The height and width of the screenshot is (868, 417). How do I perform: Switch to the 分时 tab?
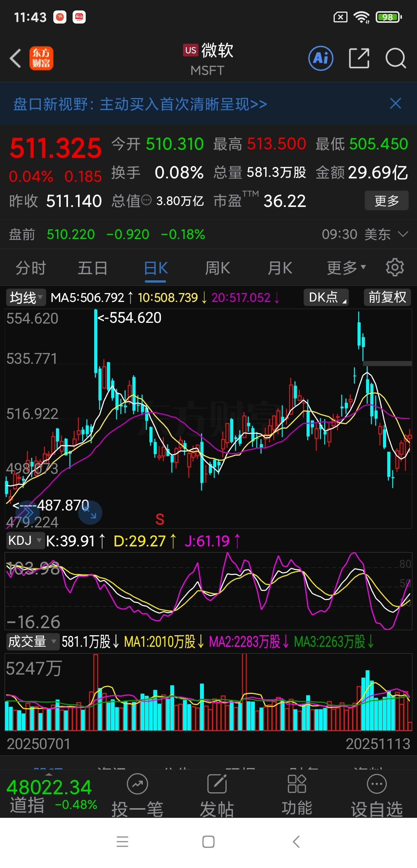pyautogui.click(x=31, y=268)
